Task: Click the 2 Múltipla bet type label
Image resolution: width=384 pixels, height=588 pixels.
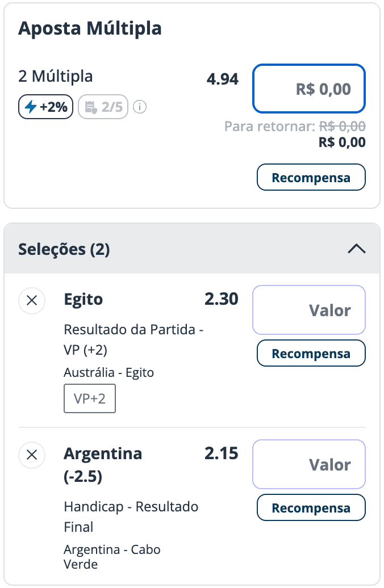Action: click(56, 76)
